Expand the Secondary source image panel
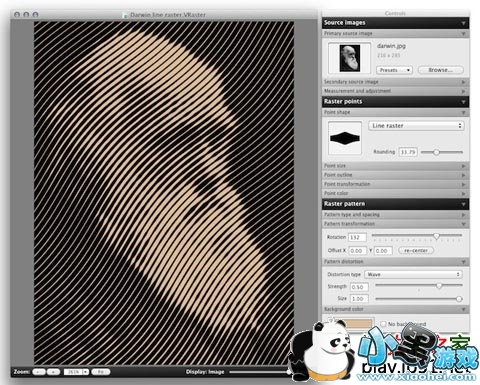 tap(395, 82)
